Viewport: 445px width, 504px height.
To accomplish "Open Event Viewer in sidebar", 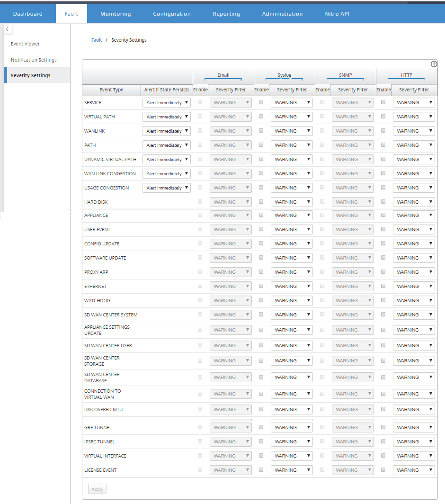I will coord(26,44).
